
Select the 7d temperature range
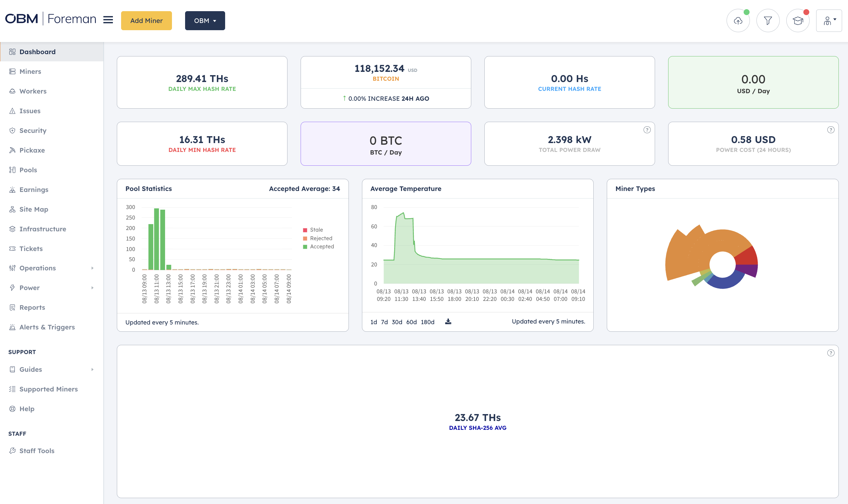tap(384, 322)
